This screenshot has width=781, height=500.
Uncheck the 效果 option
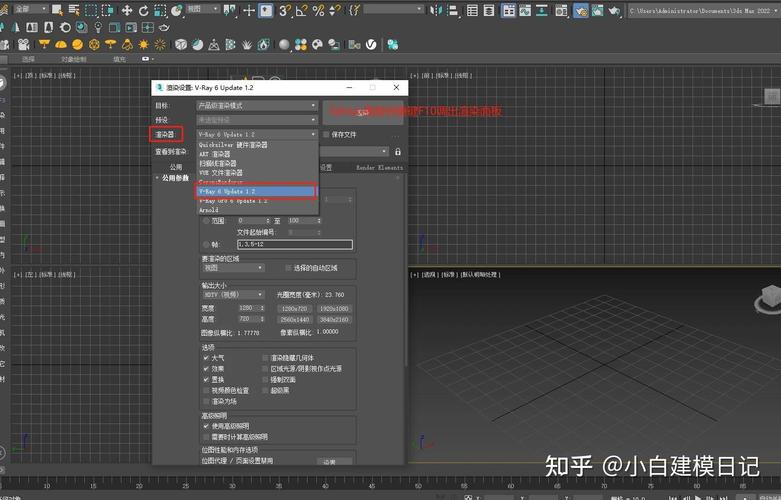[206, 369]
